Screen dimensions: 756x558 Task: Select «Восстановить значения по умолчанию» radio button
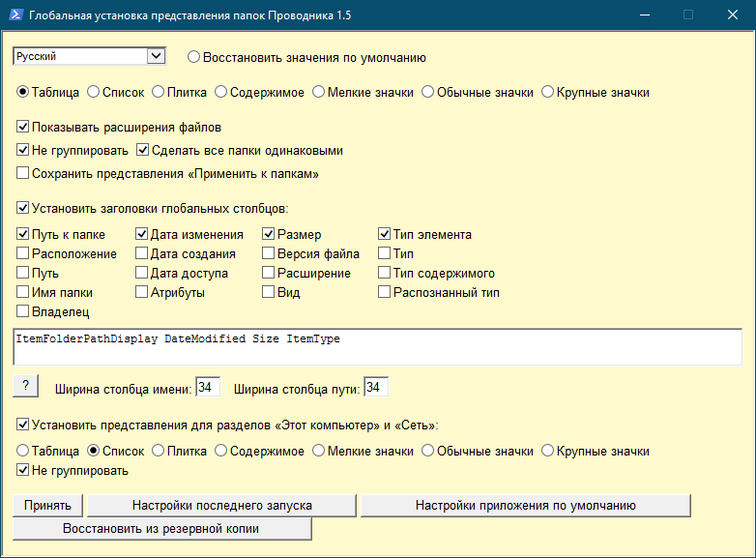[193, 57]
